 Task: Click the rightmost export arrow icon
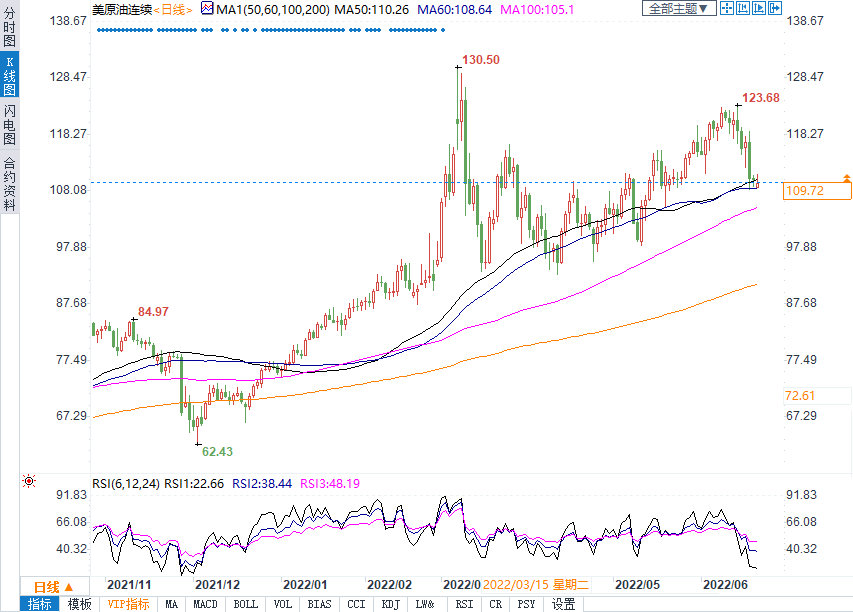773,9
